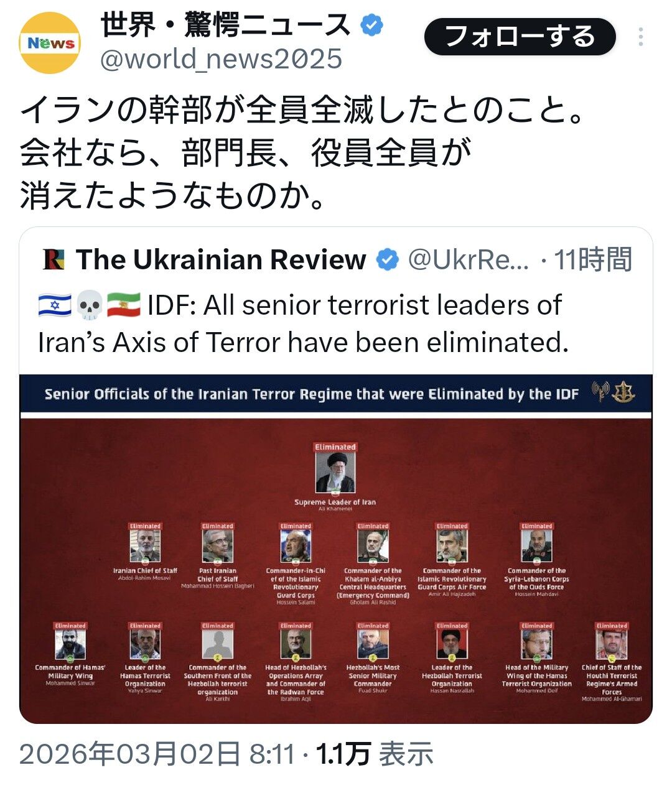Viewport: 672px width, 788px height.
Task: Tap the skull emoji in quoted post
Action: click(90, 305)
